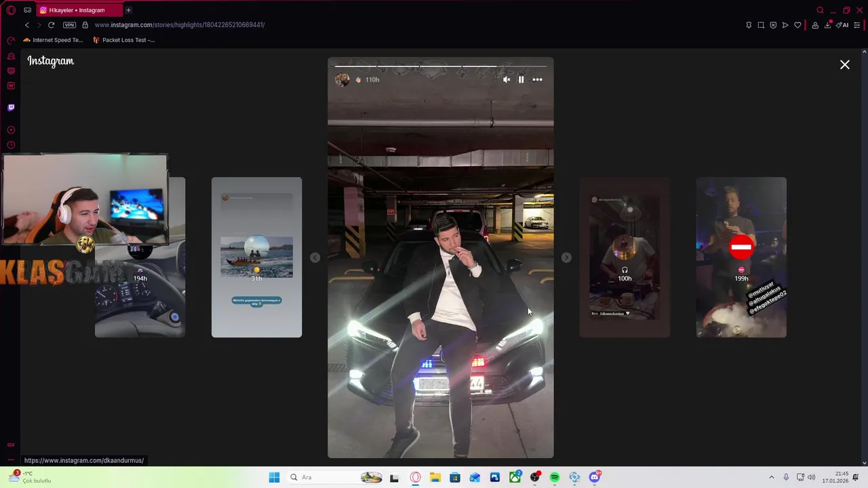Pause the playing story
Viewport: 868px width, 488px height.
[521, 79]
